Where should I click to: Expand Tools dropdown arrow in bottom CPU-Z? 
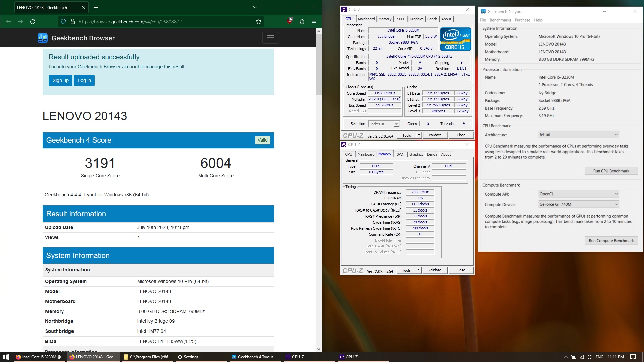[x=418, y=270]
